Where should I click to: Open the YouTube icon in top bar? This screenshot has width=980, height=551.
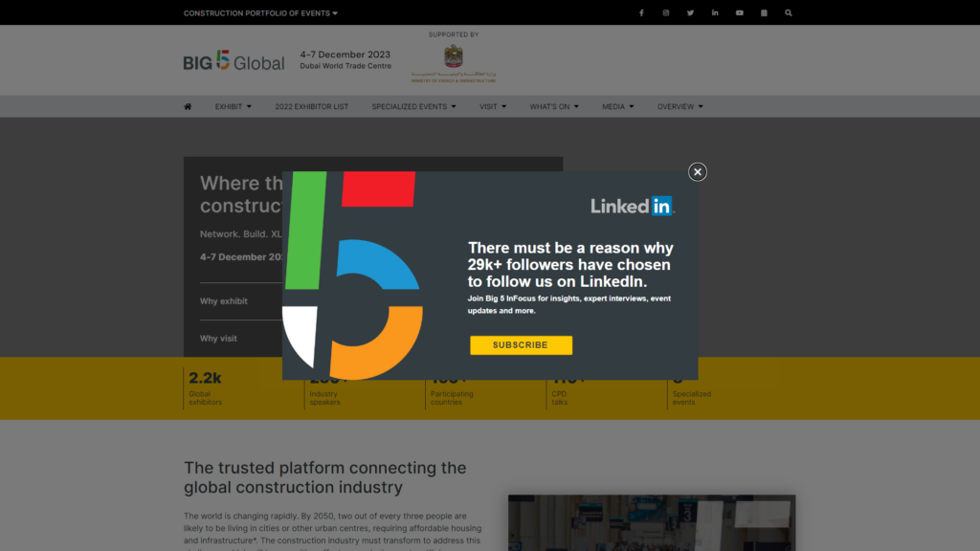click(740, 12)
